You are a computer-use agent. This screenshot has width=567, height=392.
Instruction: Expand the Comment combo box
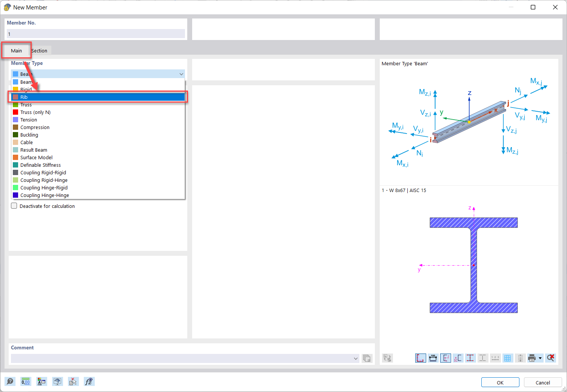pos(355,358)
